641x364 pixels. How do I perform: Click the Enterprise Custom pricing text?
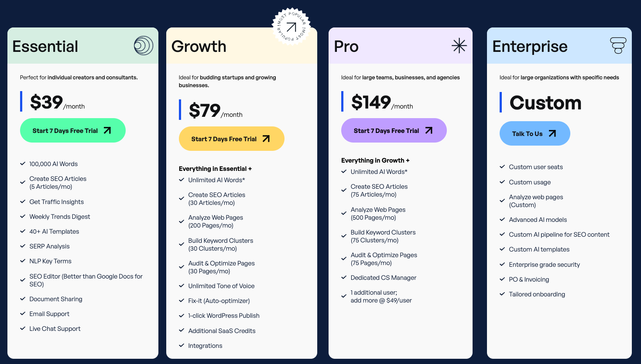coord(545,103)
